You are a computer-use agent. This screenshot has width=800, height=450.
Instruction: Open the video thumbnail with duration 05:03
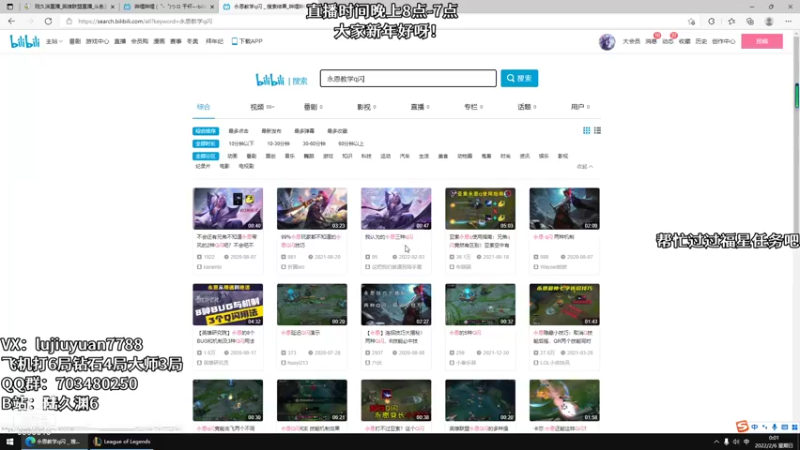coord(480,209)
